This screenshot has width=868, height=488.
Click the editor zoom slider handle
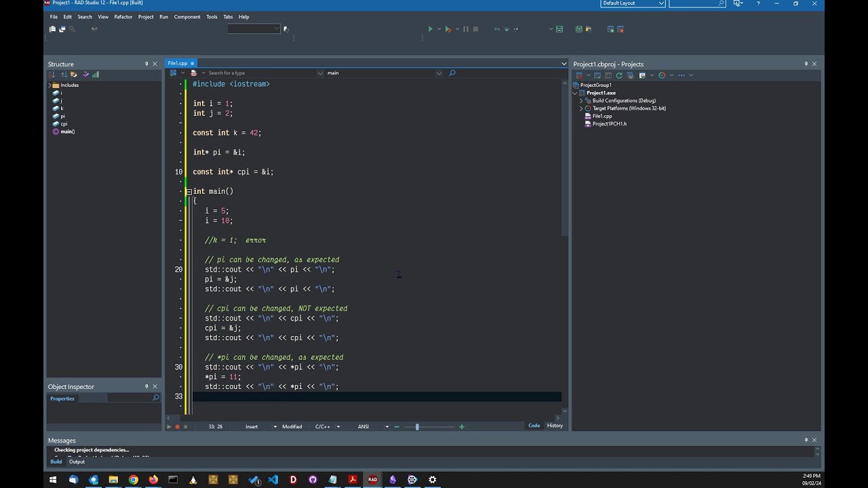417,426
